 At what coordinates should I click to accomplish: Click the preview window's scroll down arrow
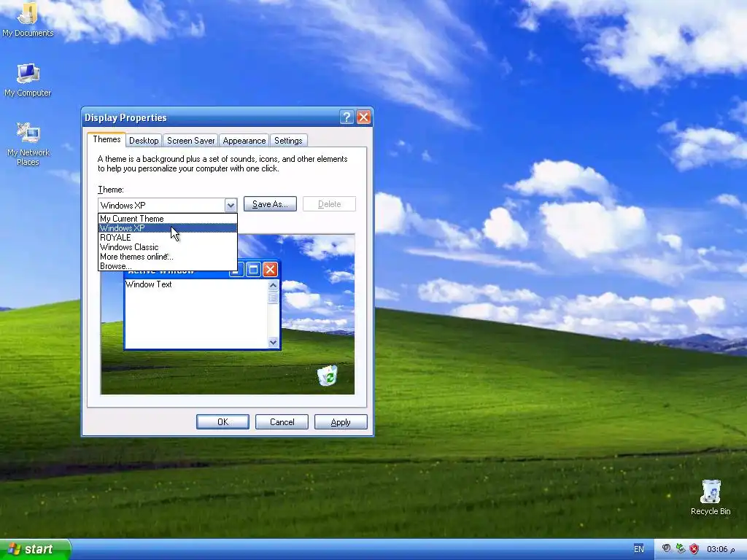(273, 342)
